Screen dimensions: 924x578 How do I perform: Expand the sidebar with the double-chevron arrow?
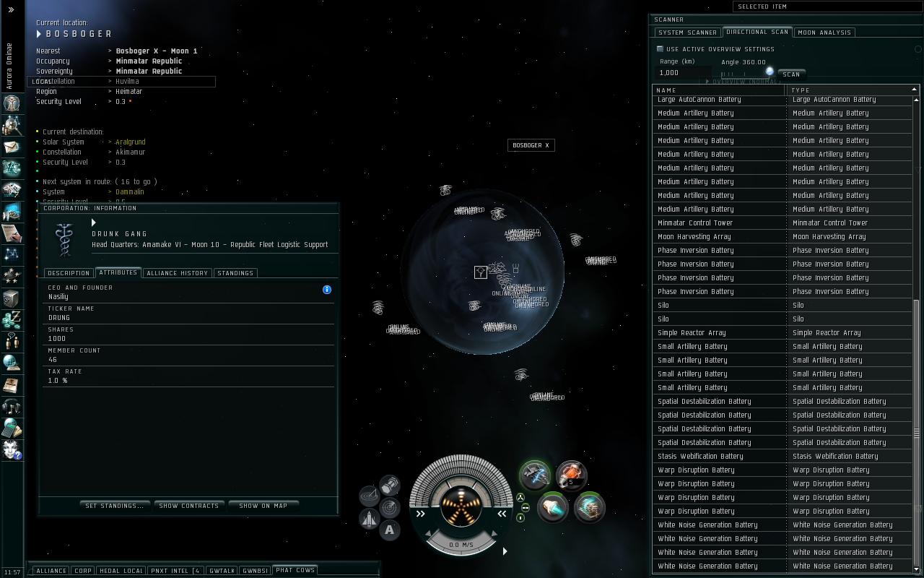pyautogui.click(x=11, y=9)
